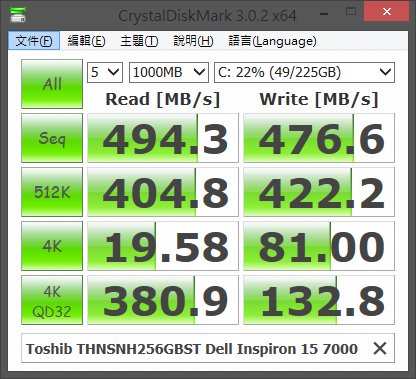Start the 512K benchmark test

[x=52, y=192]
